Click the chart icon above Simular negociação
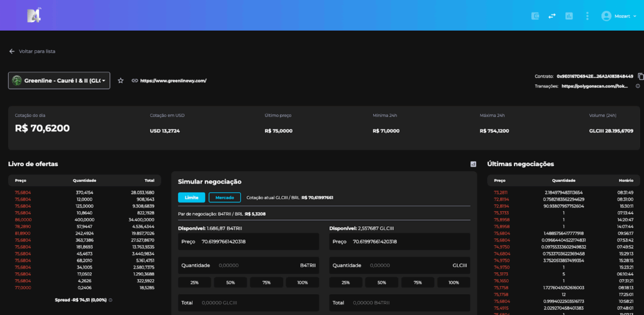This screenshot has width=644, height=315. (x=473, y=164)
